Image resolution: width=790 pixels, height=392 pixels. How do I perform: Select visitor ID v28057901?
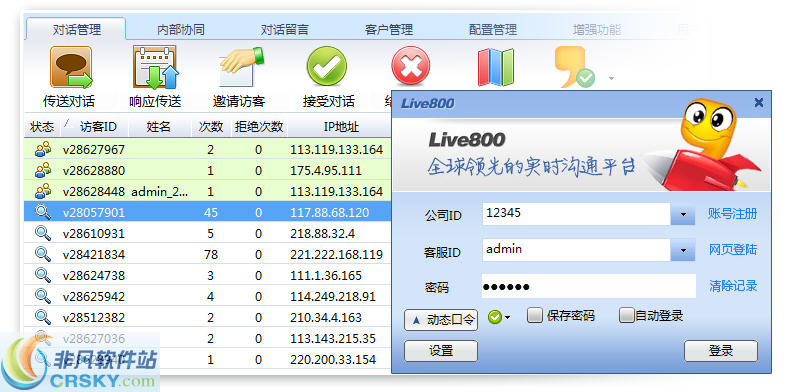(94, 213)
